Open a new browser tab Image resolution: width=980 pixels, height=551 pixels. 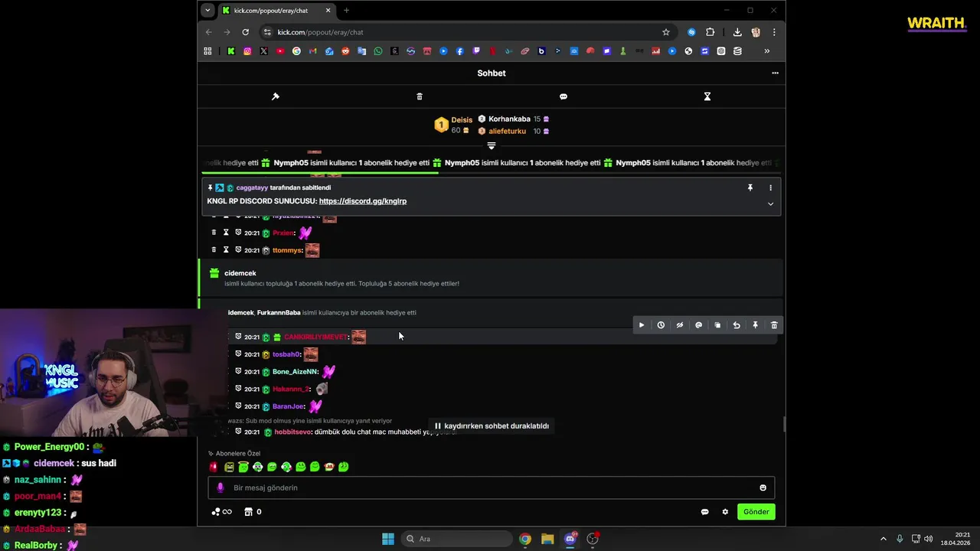click(346, 11)
